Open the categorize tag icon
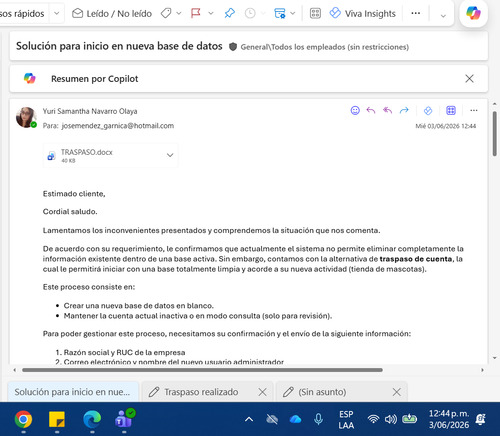The height and width of the screenshot is (436, 500). (166, 13)
